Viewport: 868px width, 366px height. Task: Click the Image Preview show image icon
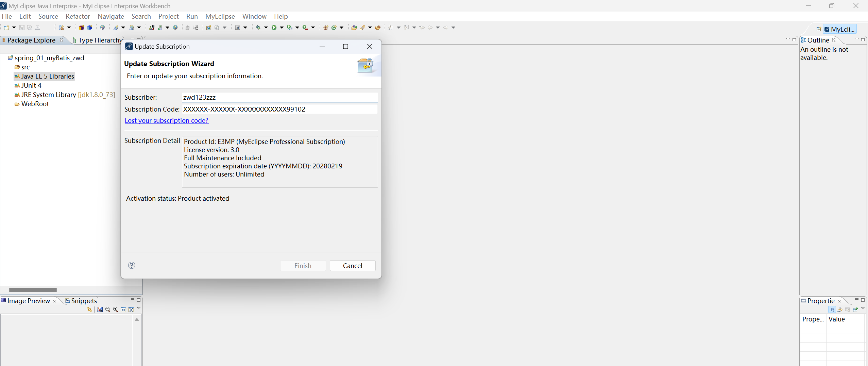click(x=100, y=310)
